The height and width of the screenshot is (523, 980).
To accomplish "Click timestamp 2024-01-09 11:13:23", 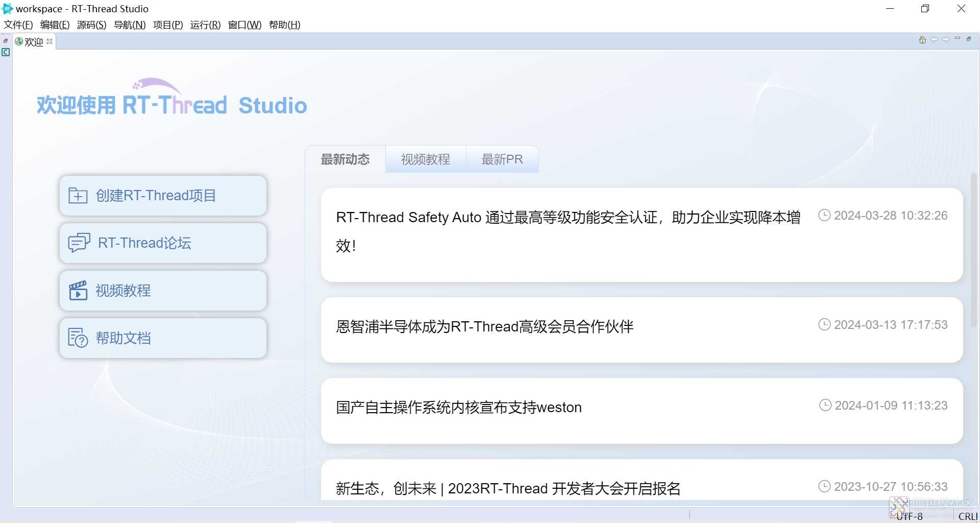I will tap(891, 406).
